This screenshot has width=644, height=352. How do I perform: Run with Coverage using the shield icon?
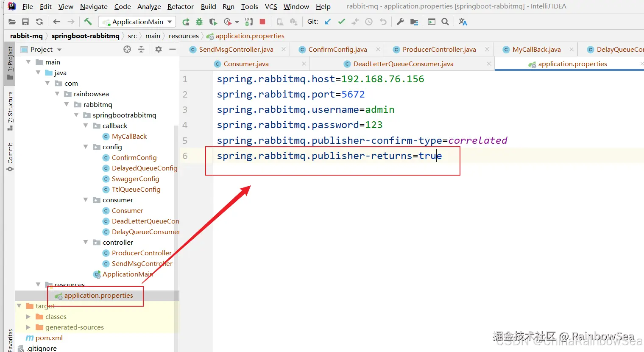pos(213,22)
